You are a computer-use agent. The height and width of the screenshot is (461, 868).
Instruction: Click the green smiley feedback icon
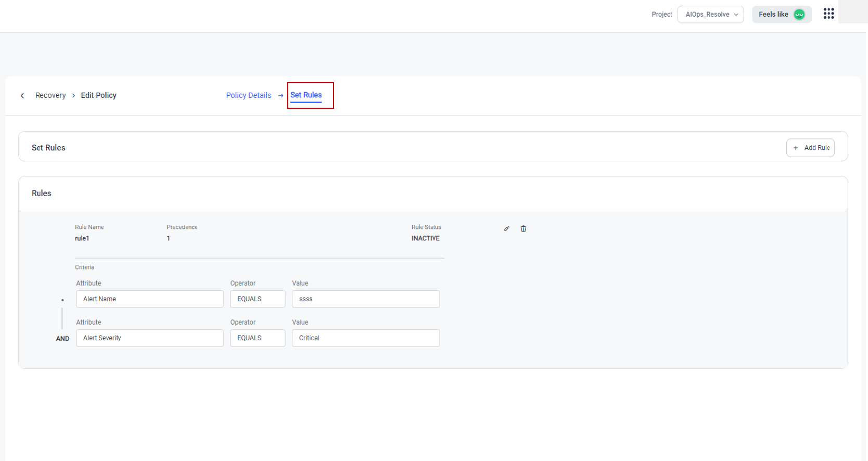point(799,15)
